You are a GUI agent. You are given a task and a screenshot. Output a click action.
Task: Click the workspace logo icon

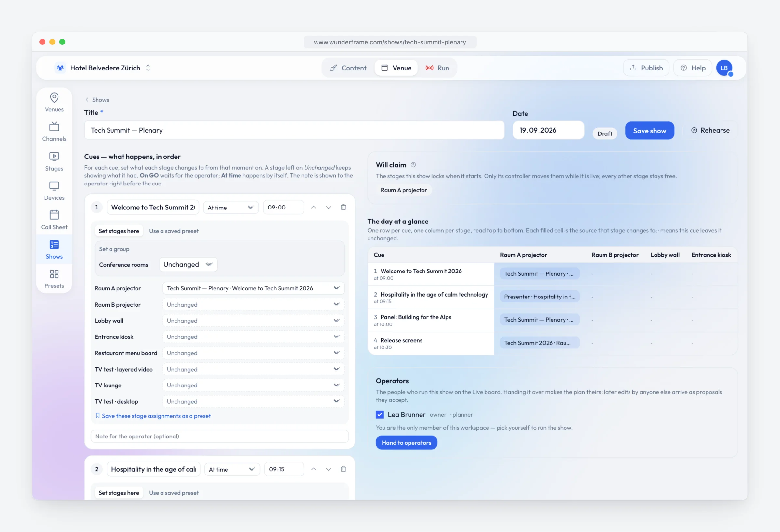pos(60,68)
